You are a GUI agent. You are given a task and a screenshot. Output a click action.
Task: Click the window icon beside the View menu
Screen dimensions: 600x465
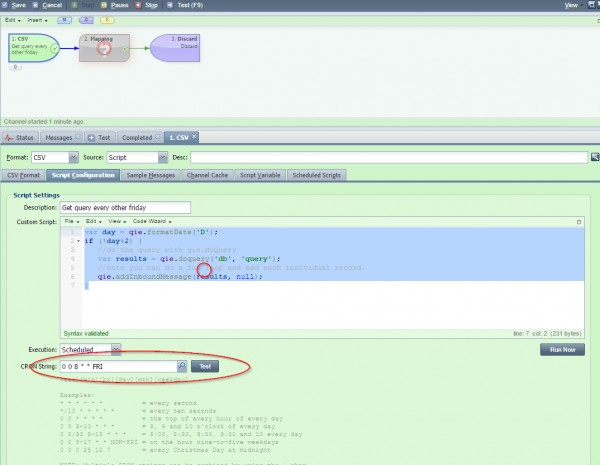592,5
